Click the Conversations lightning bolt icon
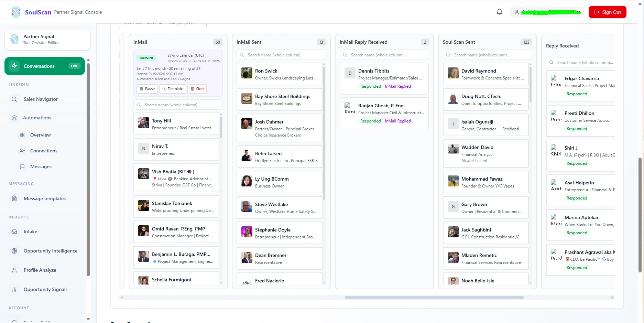The width and height of the screenshot is (644, 323). [14, 66]
